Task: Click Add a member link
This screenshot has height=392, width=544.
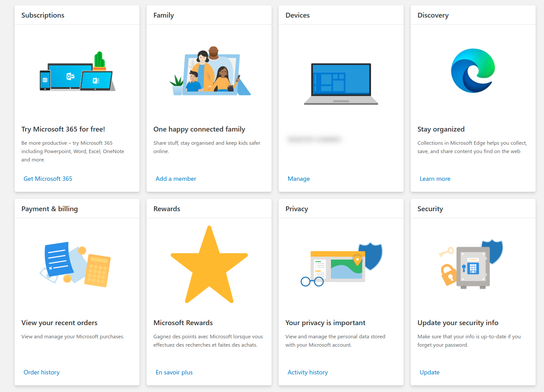Action: click(x=176, y=179)
